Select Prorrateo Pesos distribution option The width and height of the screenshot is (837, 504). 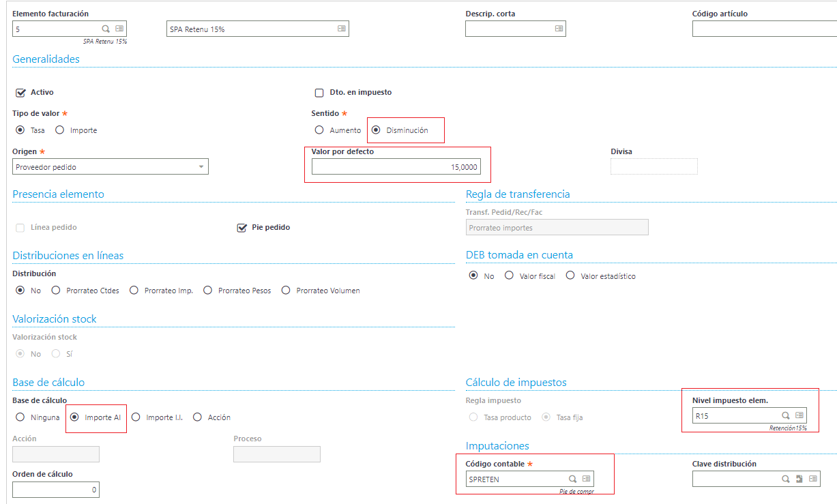click(x=208, y=291)
